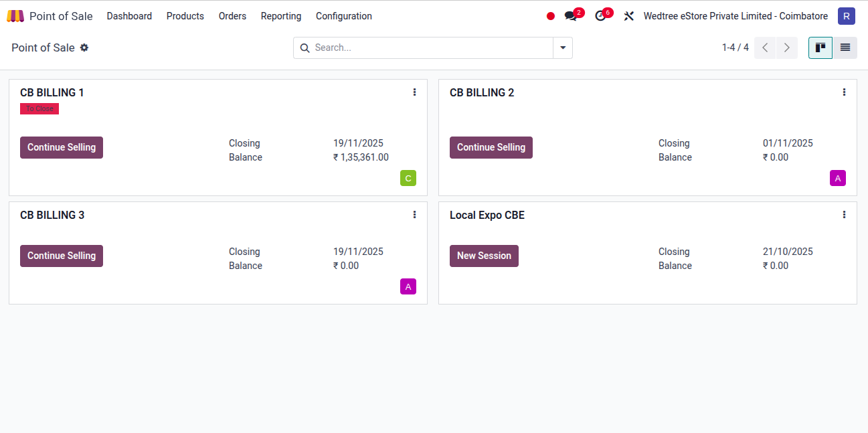The width and height of the screenshot is (868, 433).
Task: Open the three-dot menu on CB BILLING 1
Action: pos(414,92)
